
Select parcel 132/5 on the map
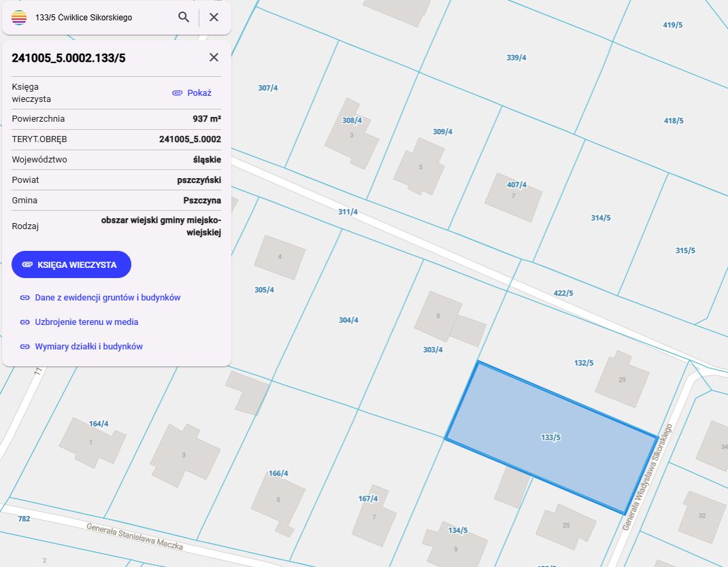point(584,363)
